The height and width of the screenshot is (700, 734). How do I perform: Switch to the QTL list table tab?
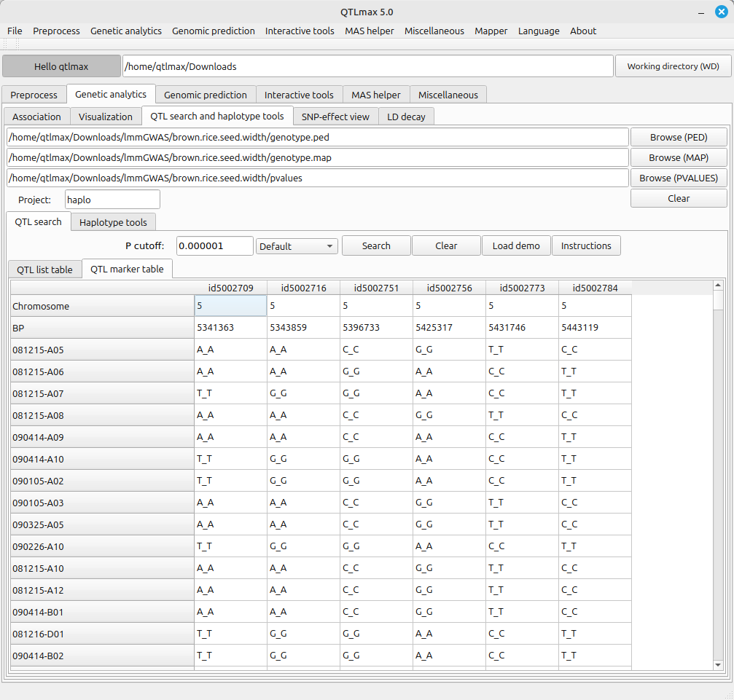44,270
